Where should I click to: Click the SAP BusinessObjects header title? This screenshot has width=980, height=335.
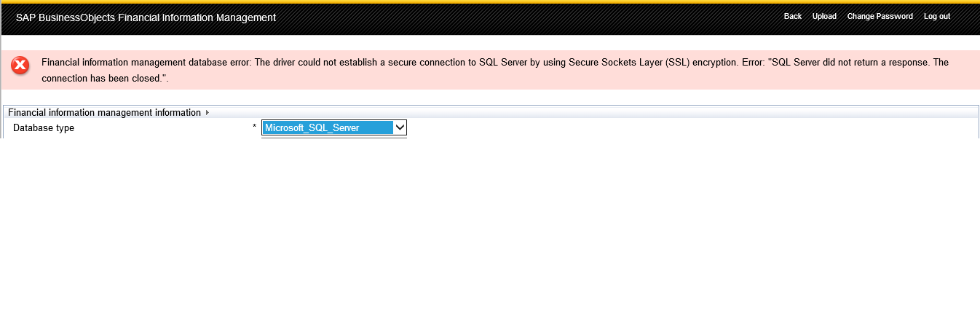[146, 17]
